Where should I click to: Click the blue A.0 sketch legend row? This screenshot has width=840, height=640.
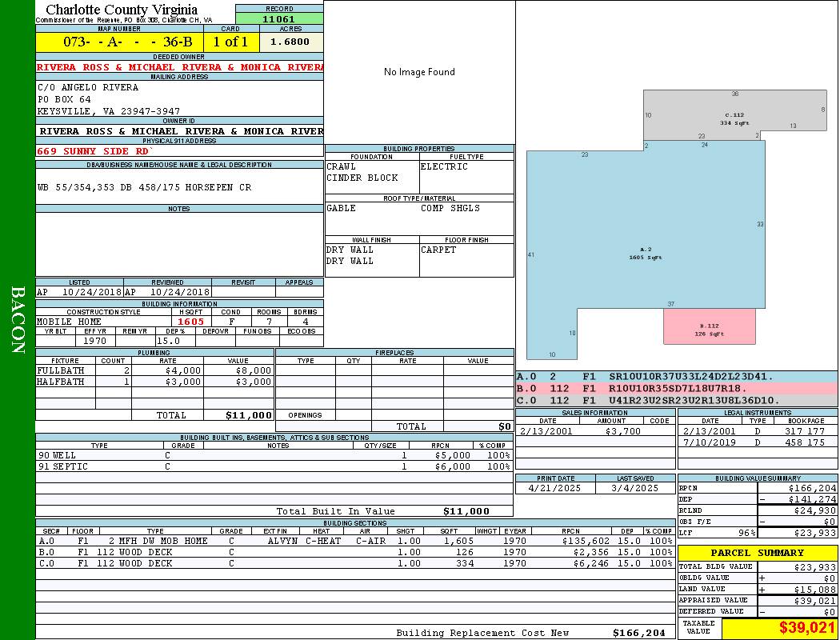[677, 377]
